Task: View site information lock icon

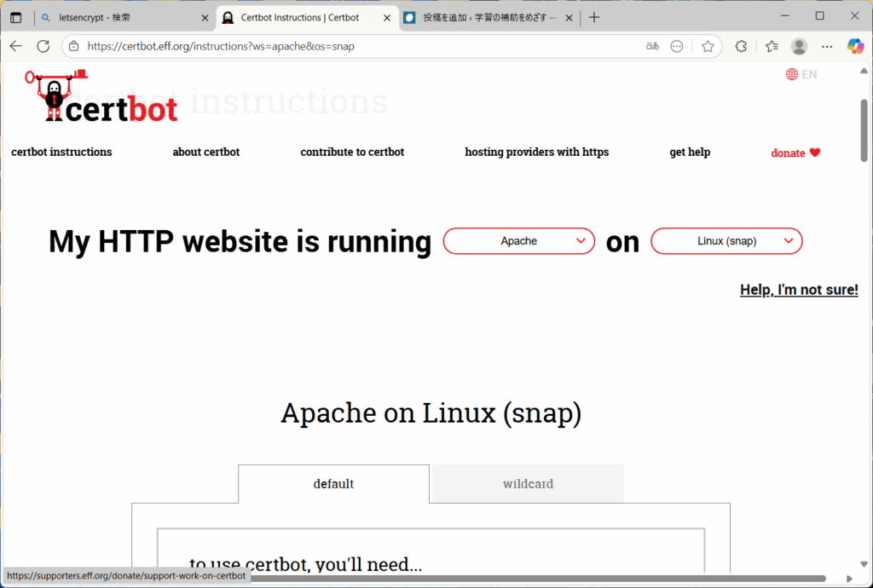Action: coord(73,46)
